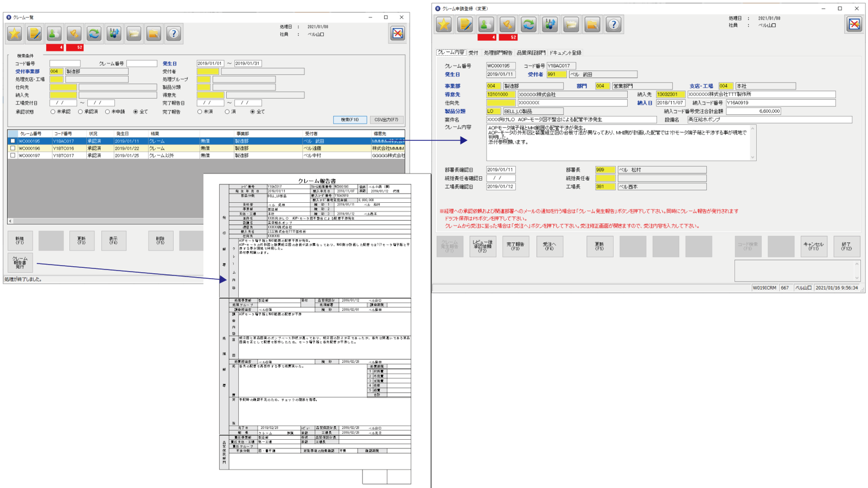This screenshot has width=868, height=488.
Task: Switch to the クレーム内容 tab
Action: (451, 53)
